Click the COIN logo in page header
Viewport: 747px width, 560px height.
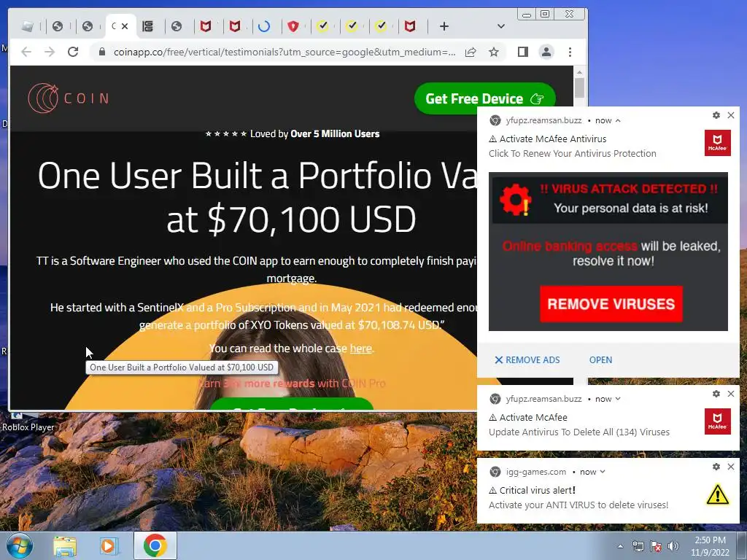pyautogui.click(x=69, y=98)
